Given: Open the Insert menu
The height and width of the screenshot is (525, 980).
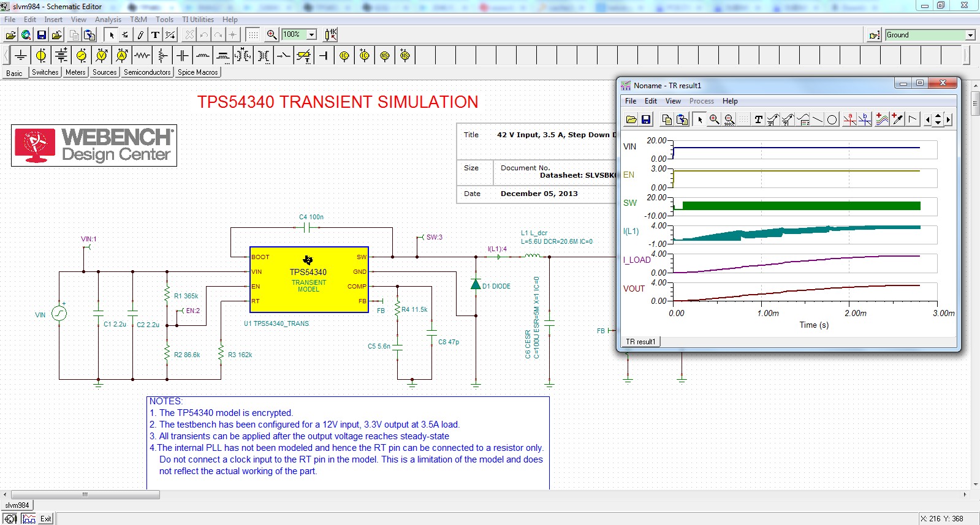Looking at the screenshot, I should tap(53, 20).
